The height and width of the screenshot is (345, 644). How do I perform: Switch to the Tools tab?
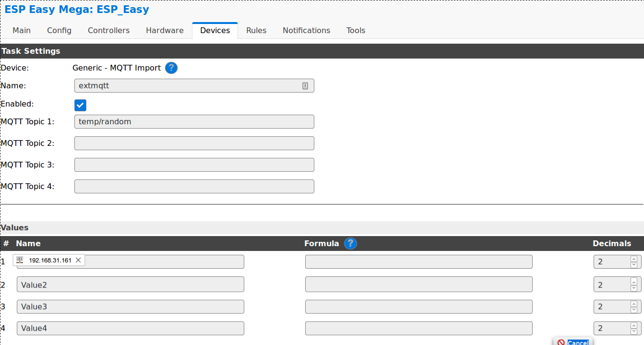pyautogui.click(x=356, y=30)
